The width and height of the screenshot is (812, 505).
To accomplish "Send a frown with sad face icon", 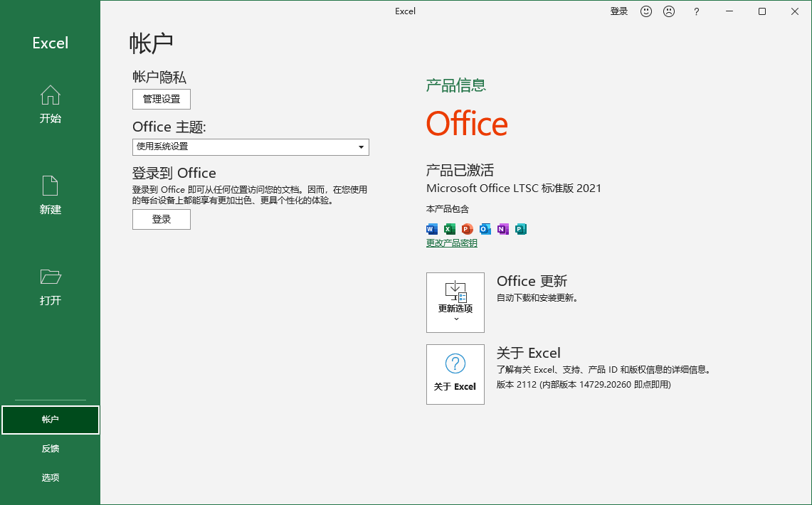I will [x=669, y=11].
